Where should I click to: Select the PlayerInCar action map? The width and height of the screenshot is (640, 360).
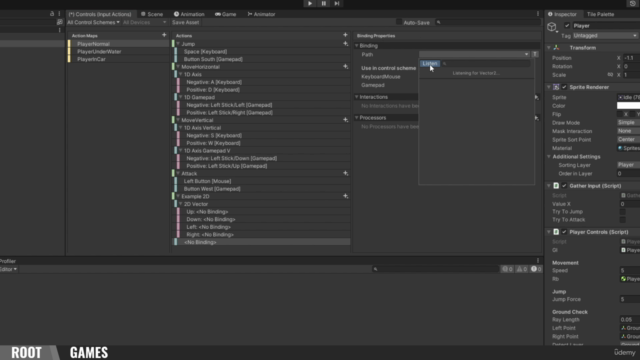click(91, 59)
